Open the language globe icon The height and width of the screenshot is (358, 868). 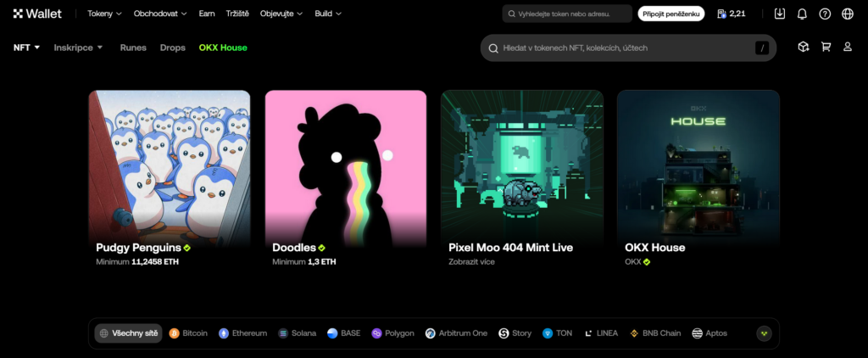[x=848, y=14]
